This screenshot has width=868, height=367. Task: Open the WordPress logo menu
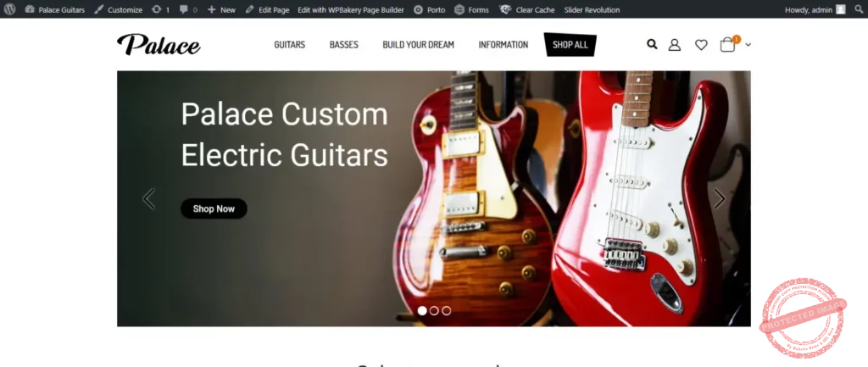9,9
